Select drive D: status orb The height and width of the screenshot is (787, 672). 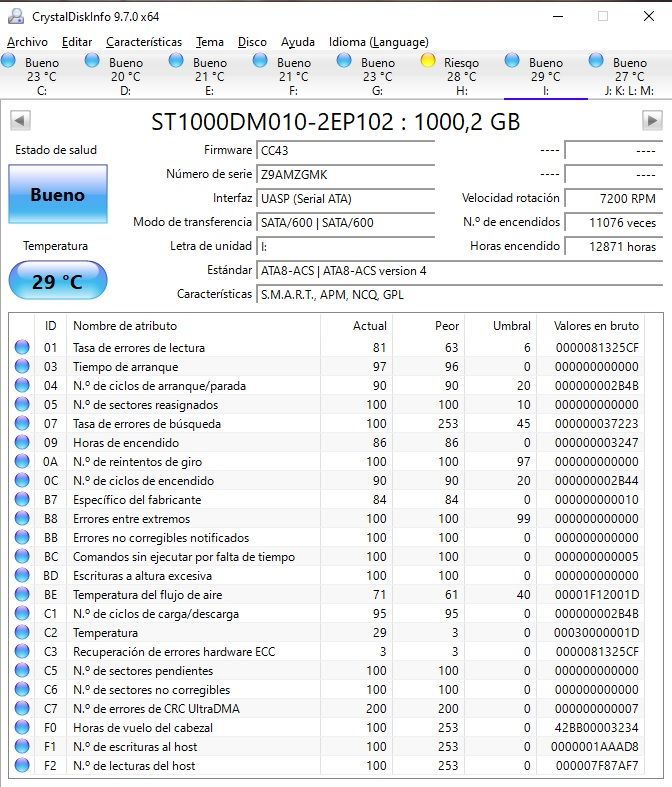point(92,61)
